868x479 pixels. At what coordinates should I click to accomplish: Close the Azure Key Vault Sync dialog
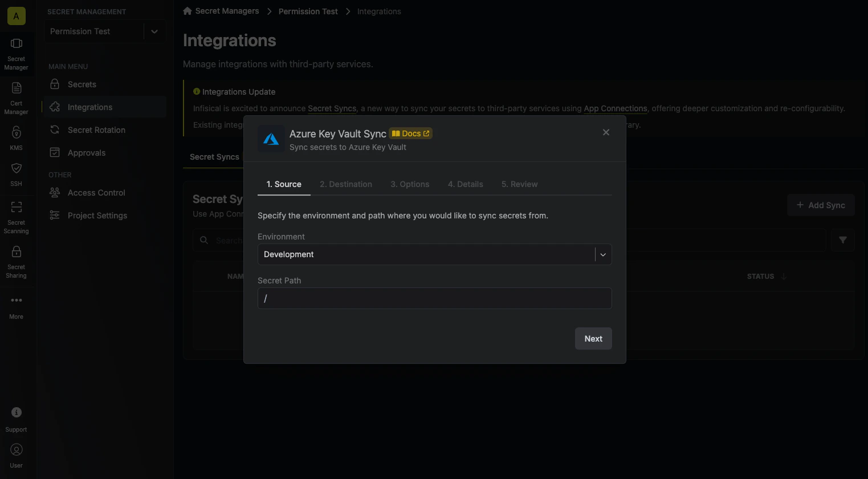point(606,132)
